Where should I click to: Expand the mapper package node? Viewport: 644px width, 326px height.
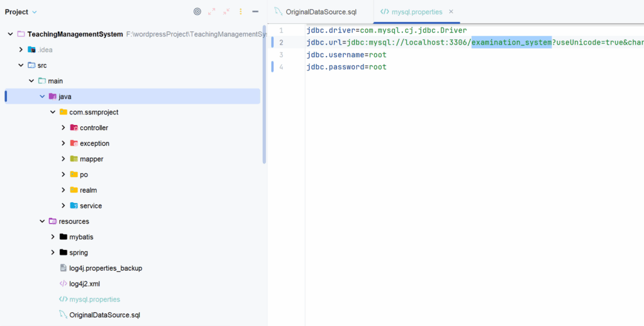coord(63,159)
